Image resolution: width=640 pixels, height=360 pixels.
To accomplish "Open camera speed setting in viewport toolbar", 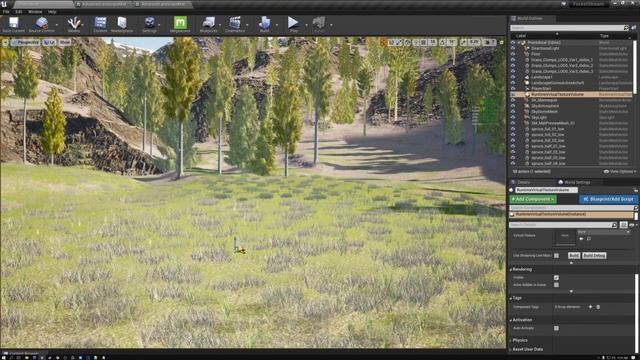I will coord(489,42).
